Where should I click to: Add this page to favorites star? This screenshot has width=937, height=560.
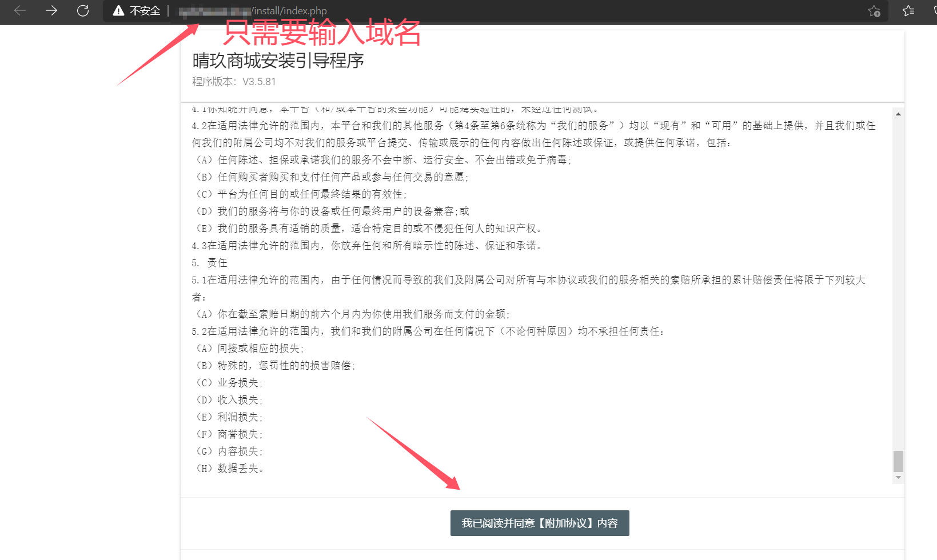coord(874,11)
